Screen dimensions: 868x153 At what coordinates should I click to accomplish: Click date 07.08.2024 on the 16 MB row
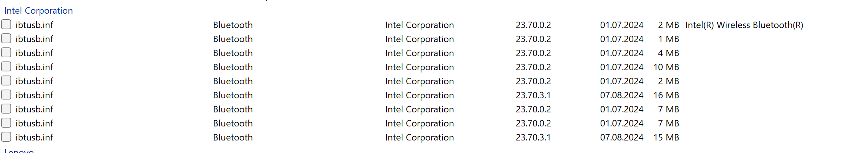(x=622, y=95)
